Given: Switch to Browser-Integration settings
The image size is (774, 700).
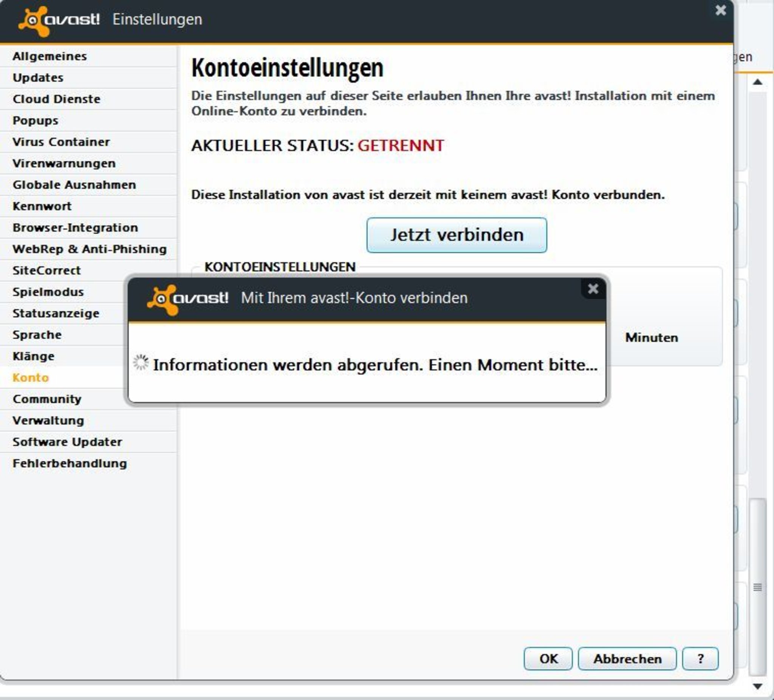Looking at the screenshot, I should 75,227.
